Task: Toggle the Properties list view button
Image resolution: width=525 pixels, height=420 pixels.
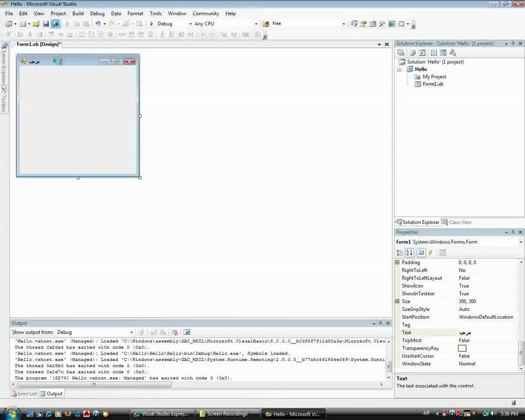Action: pyautogui.click(x=421, y=253)
